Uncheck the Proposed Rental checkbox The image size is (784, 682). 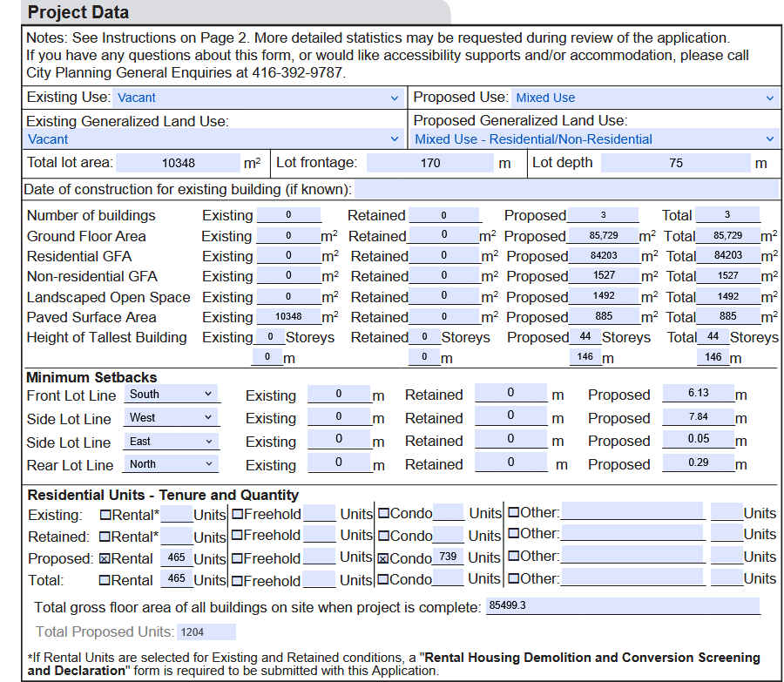coord(105,558)
